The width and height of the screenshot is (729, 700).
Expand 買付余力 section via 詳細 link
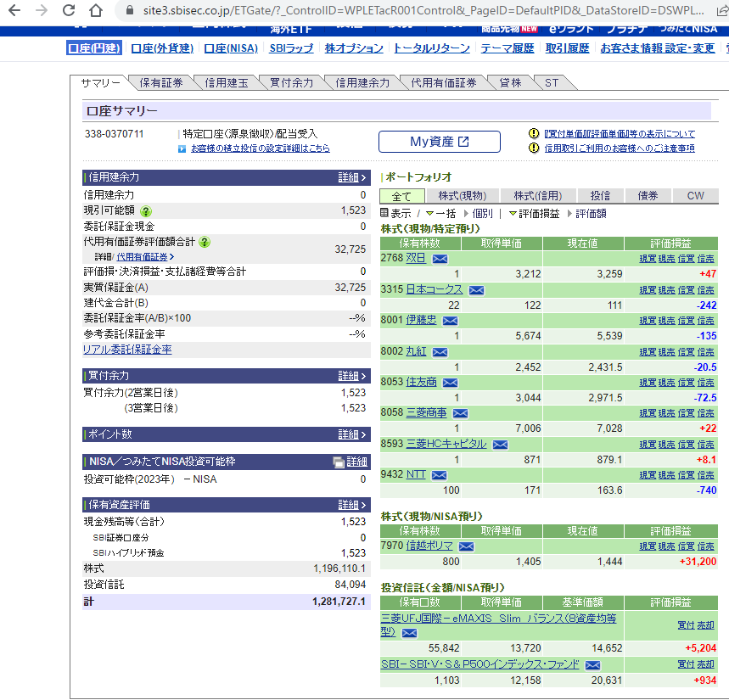[x=352, y=376]
